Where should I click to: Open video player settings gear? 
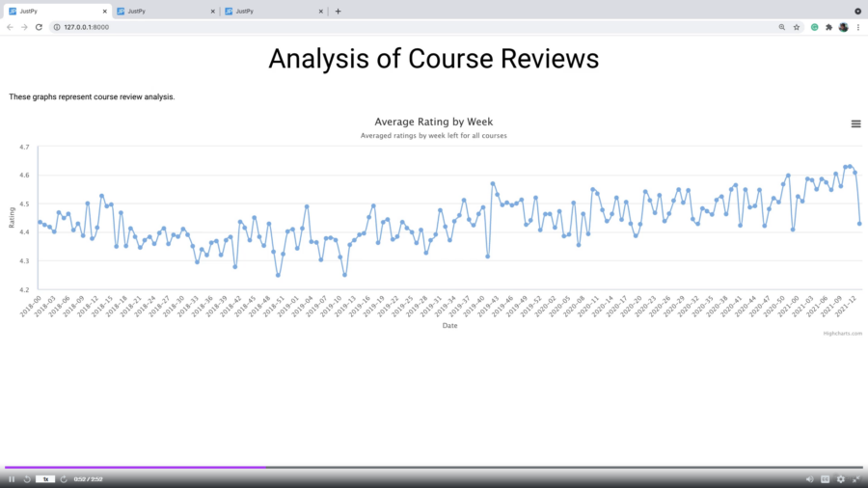coord(840,478)
